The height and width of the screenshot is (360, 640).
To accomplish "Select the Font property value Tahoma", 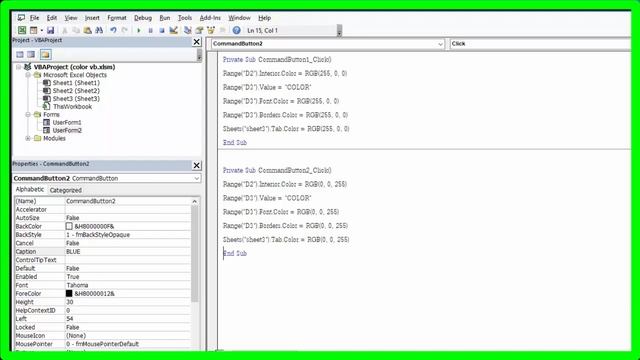I will [128, 285].
